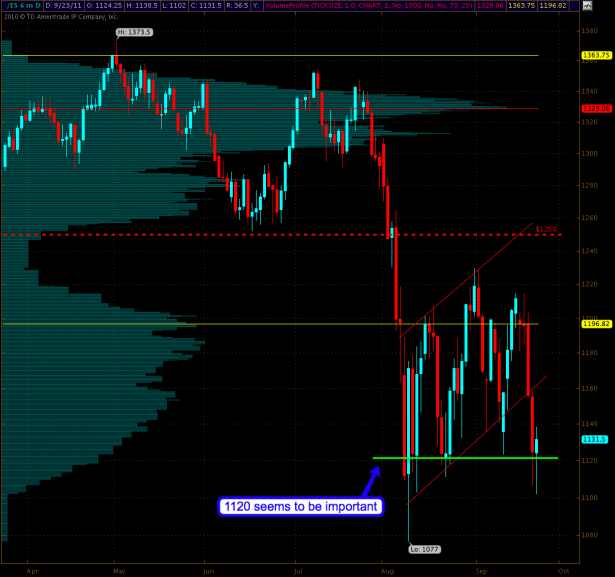Click the red 1329.06 value in header bar

click(x=490, y=5)
